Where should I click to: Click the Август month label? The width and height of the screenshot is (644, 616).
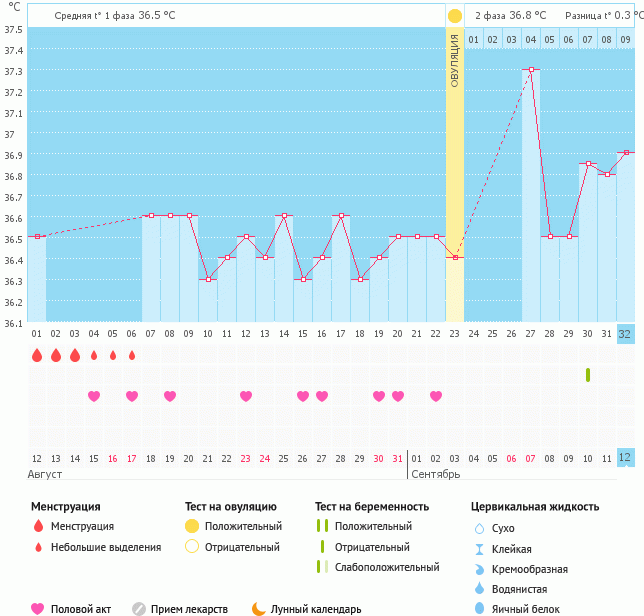(45, 473)
